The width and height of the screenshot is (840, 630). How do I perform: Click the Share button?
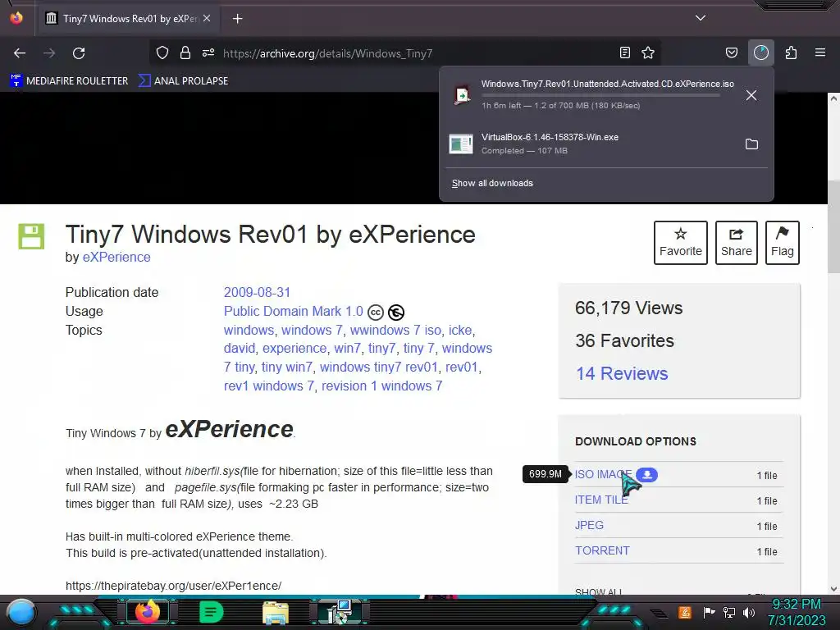tap(736, 243)
